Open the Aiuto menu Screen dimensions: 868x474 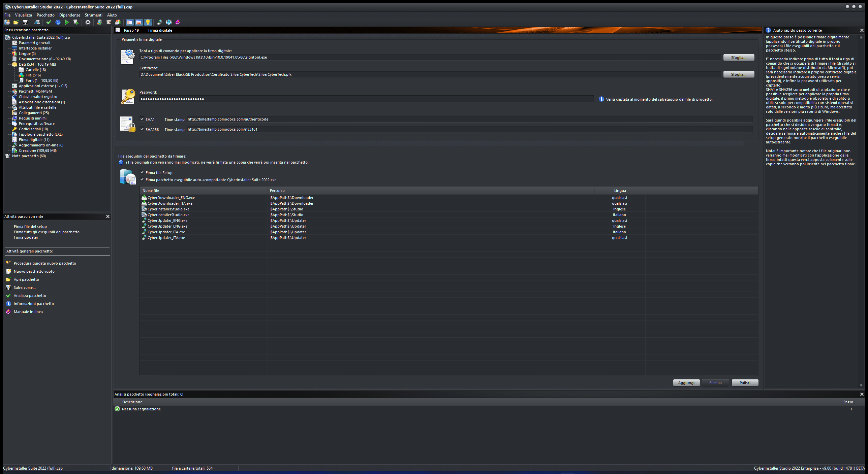[x=112, y=15]
